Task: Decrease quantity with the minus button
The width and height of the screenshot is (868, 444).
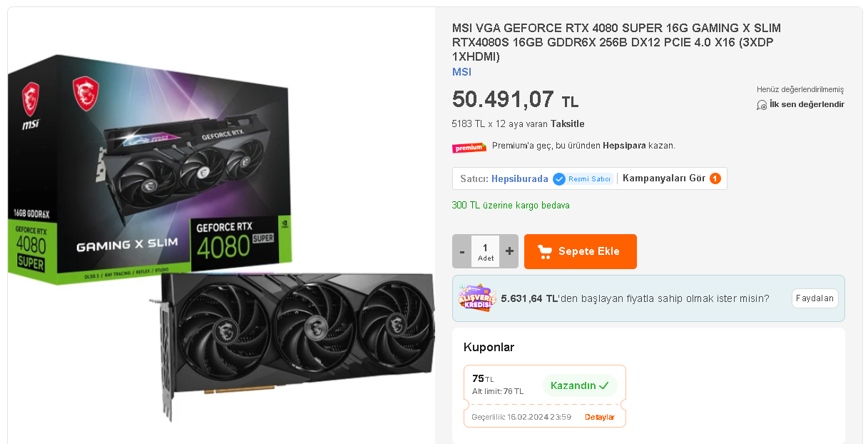Action: [462, 251]
